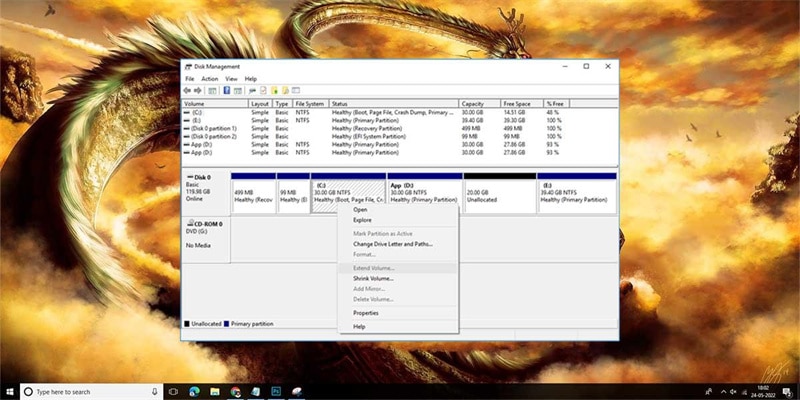Open Google Chrome from the taskbar
Viewport: 800px width, 400px height.
coord(235,392)
